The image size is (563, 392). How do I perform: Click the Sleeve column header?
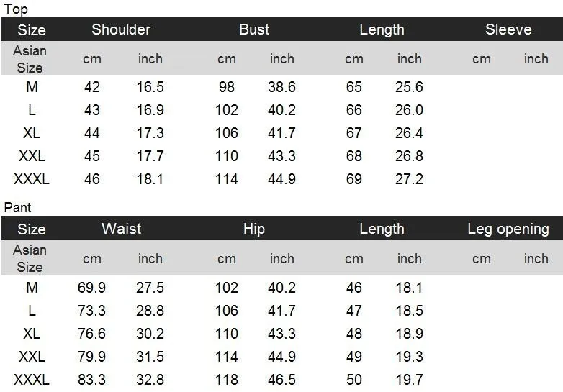(508, 29)
